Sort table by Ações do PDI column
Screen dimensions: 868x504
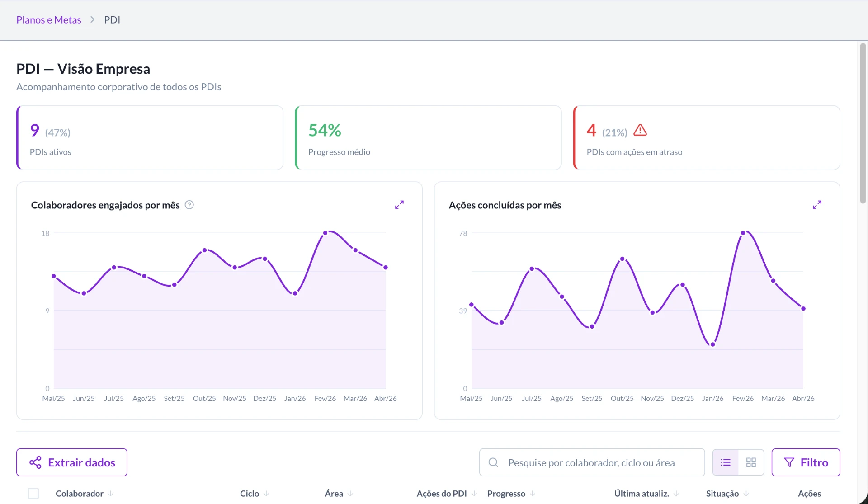pos(447,494)
